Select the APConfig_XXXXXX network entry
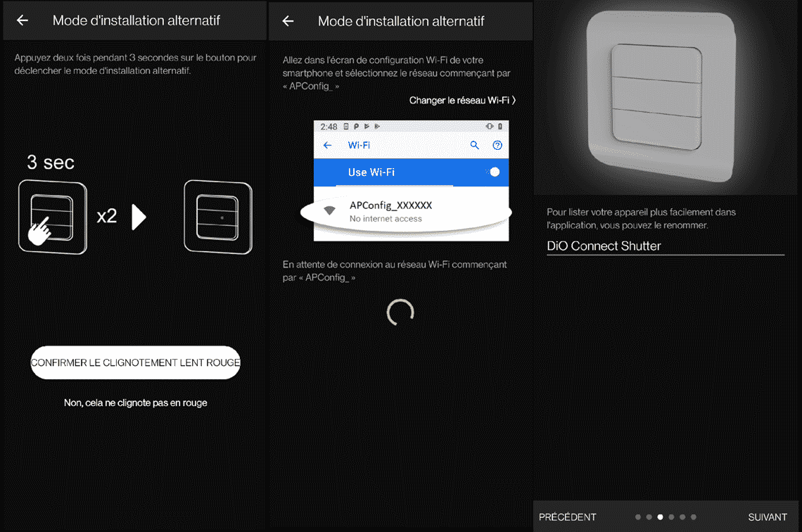This screenshot has height=532, width=802. [406, 212]
